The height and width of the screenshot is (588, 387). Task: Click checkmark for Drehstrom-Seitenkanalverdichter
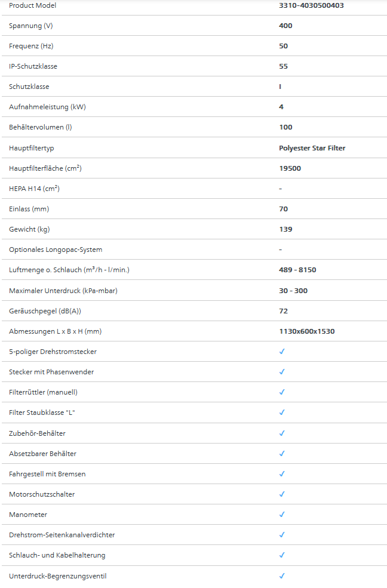282,534
